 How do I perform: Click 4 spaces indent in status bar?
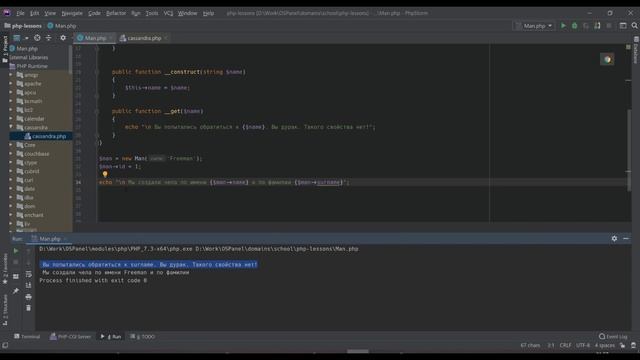pos(604,345)
